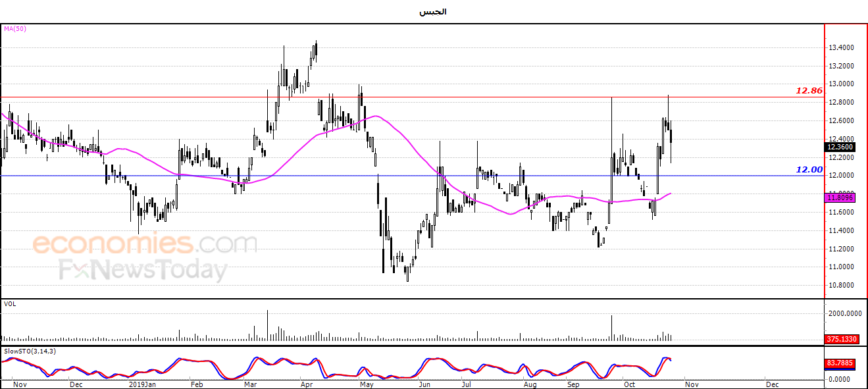This screenshot has height=389, width=868.
Task: Click the Sep date axis label
Action: pyautogui.click(x=574, y=384)
